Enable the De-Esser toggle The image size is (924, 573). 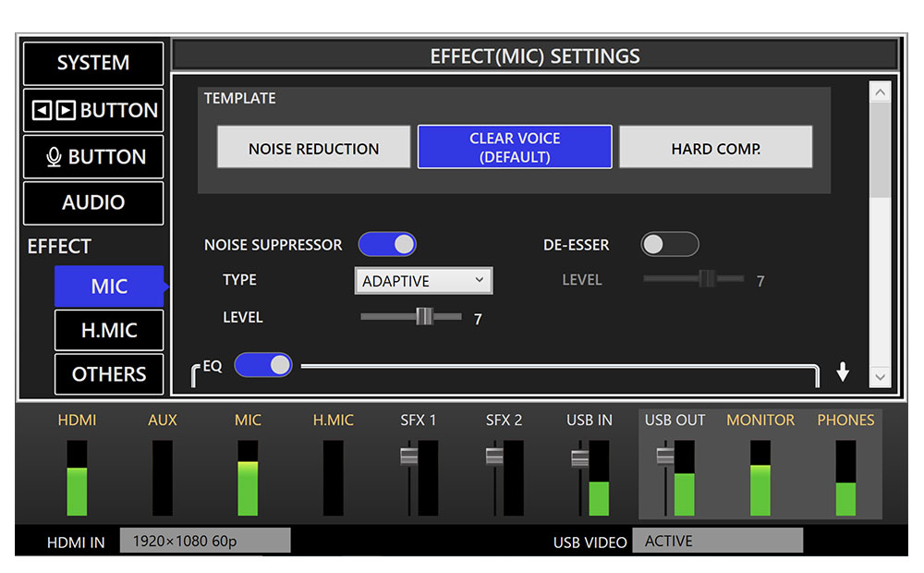(x=669, y=244)
